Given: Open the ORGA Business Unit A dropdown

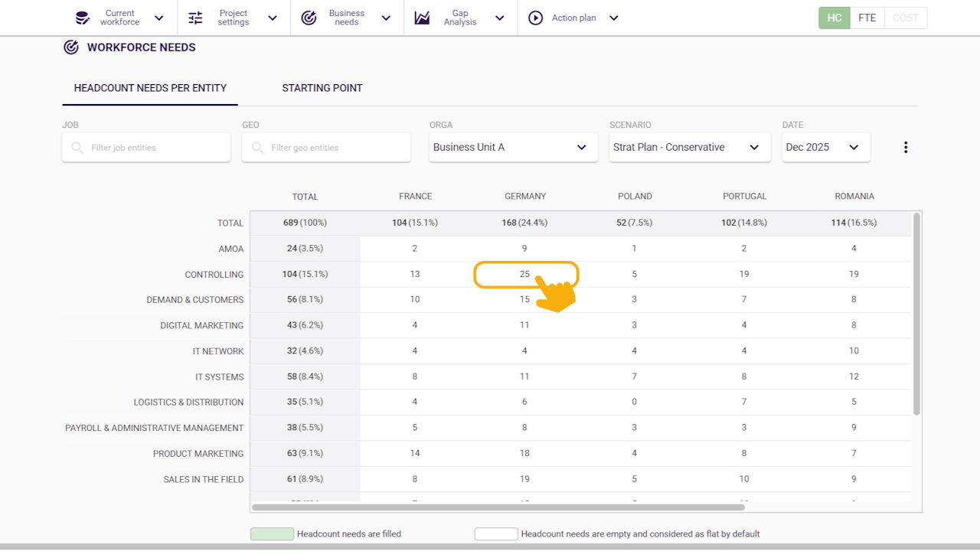Looking at the screenshot, I should click(x=513, y=147).
